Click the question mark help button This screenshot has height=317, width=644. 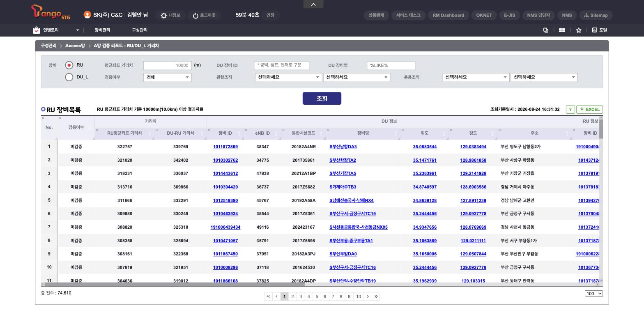(570, 109)
